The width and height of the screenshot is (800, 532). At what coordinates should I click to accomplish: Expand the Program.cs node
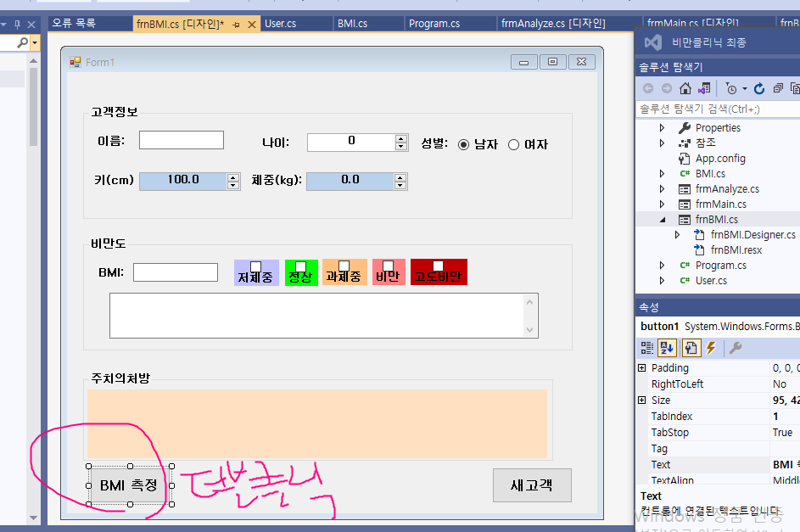point(662,266)
